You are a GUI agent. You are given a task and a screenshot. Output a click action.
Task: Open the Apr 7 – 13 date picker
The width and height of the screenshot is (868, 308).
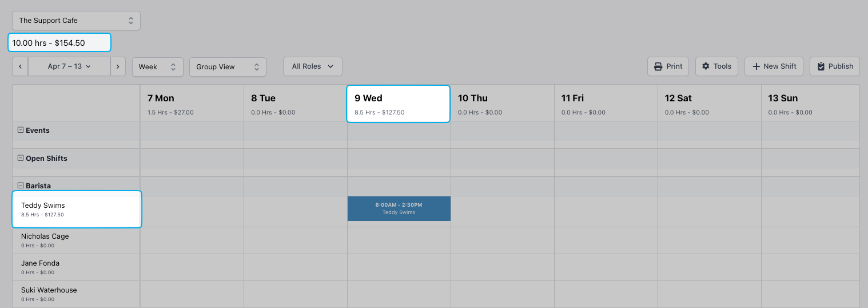click(x=69, y=66)
